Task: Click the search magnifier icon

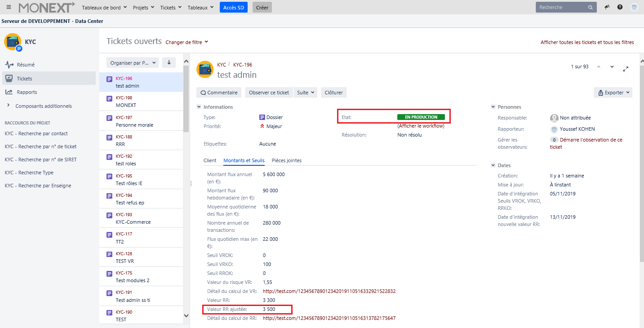Action: point(591,7)
